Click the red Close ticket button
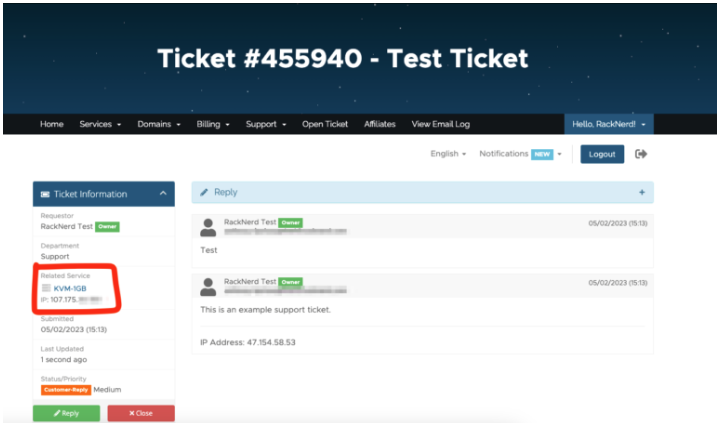This screenshot has width=719, height=423. (141, 413)
